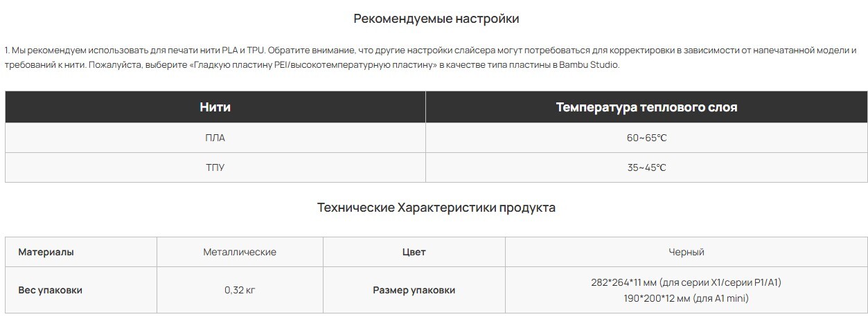Click the '190*200*12 мм' A1 mini size line

point(687,298)
